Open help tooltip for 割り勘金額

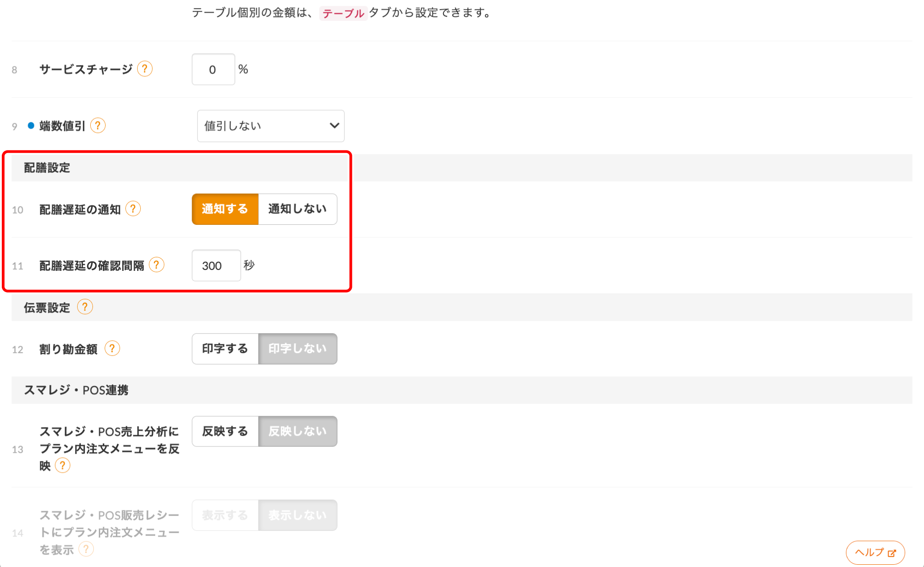coord(112,349)
